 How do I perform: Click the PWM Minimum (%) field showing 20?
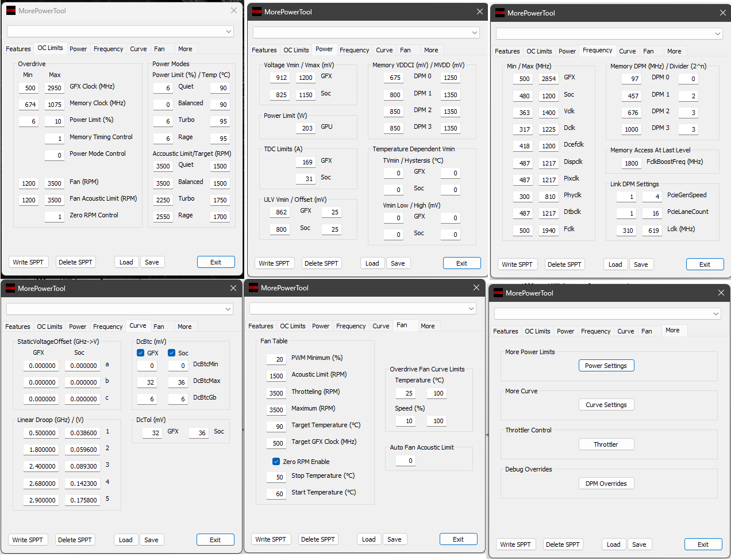coord(276,359)
